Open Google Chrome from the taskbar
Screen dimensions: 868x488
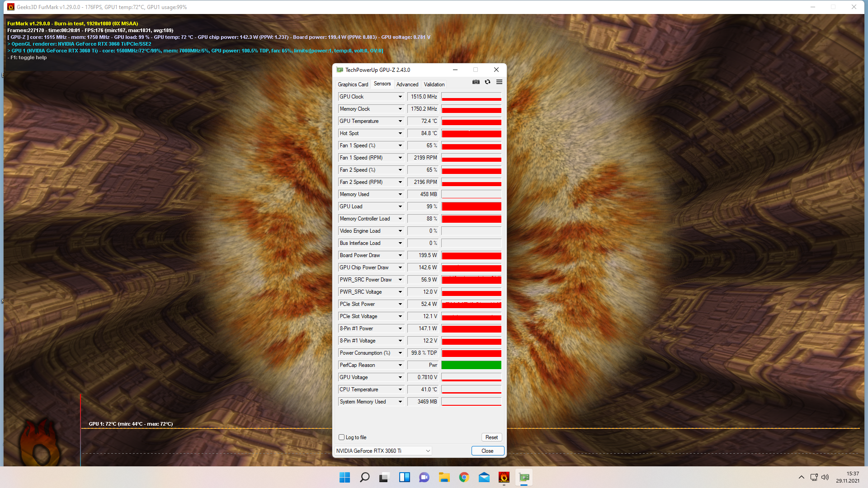point(464,477)
